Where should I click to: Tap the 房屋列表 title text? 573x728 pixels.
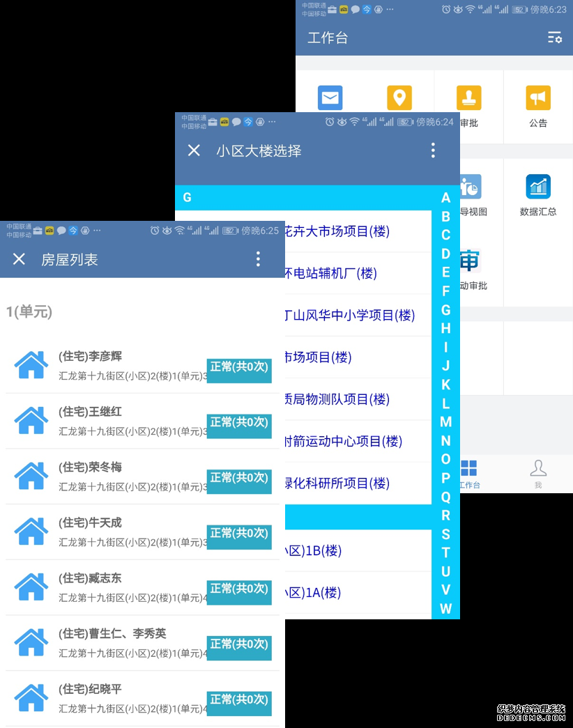(x=70, y=259)
